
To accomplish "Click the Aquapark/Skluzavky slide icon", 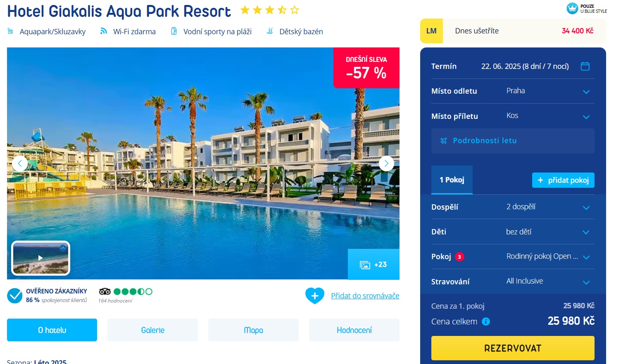I will 10,31.
